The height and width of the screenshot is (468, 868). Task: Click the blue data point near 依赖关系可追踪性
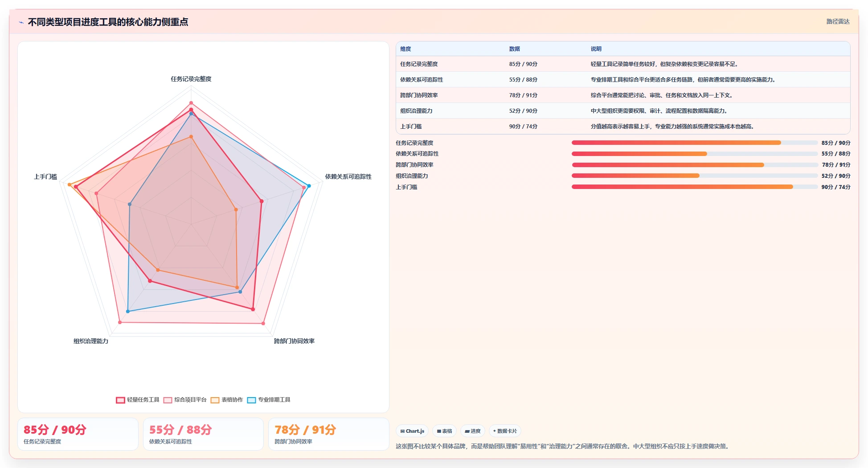pos(309,186)
